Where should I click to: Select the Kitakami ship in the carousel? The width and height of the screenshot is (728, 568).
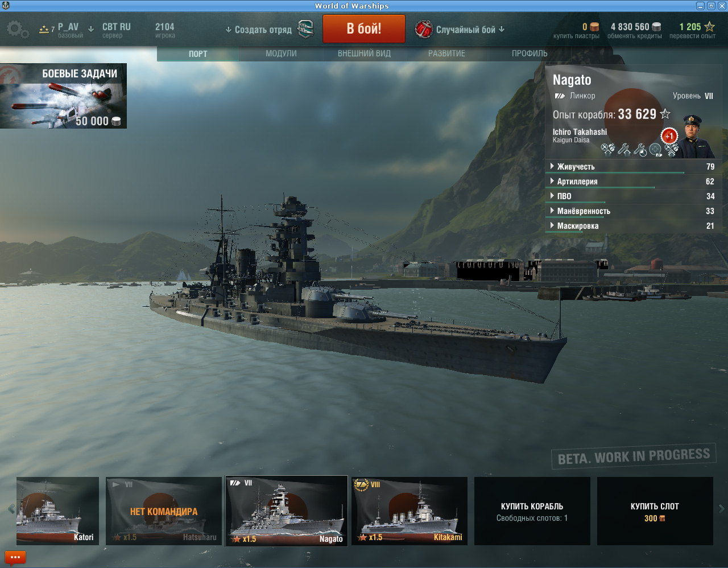point(409,511)
